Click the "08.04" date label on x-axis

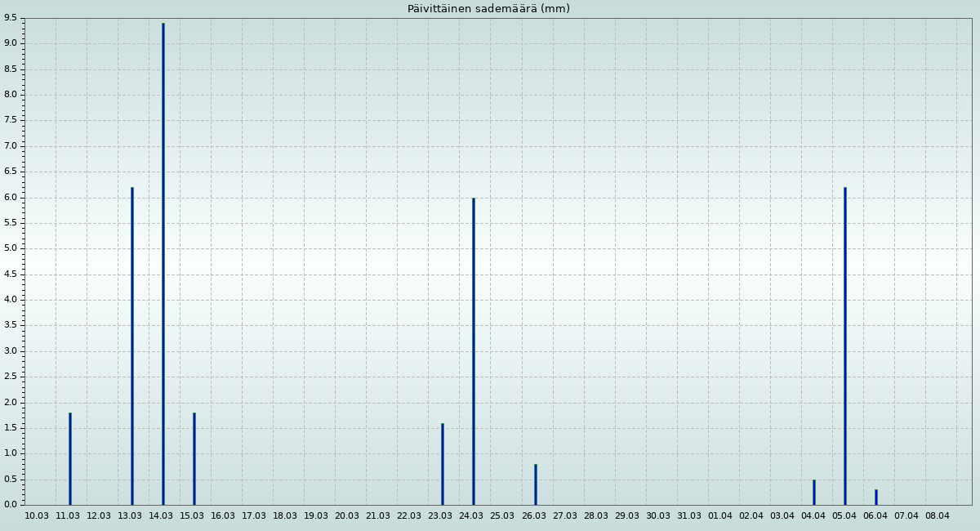point(938,516)
